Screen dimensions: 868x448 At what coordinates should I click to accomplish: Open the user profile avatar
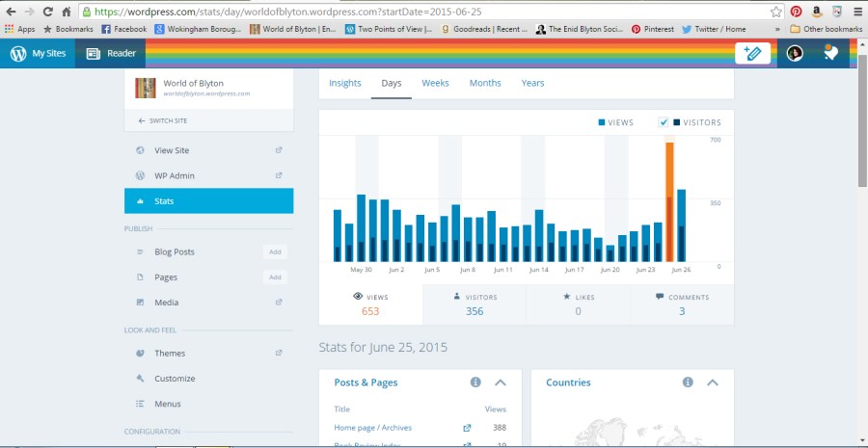pyautogui.click(x=795, y=54)
